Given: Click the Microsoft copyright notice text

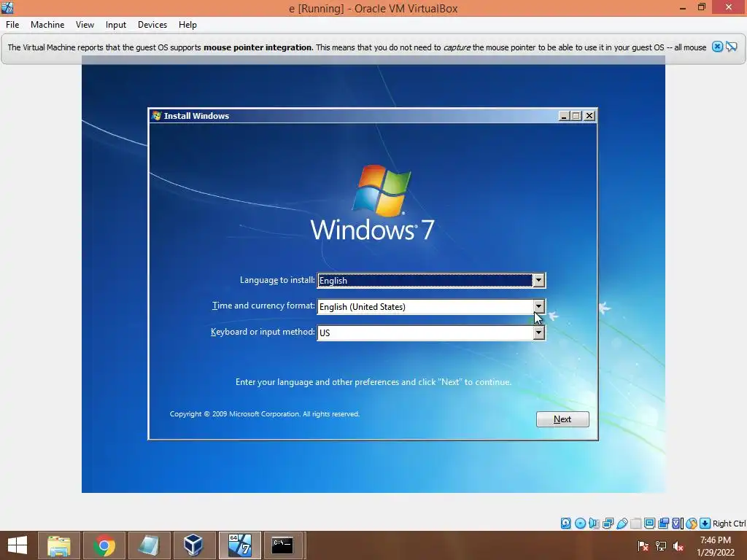Looking at the screenshot, I should [264, 414].
